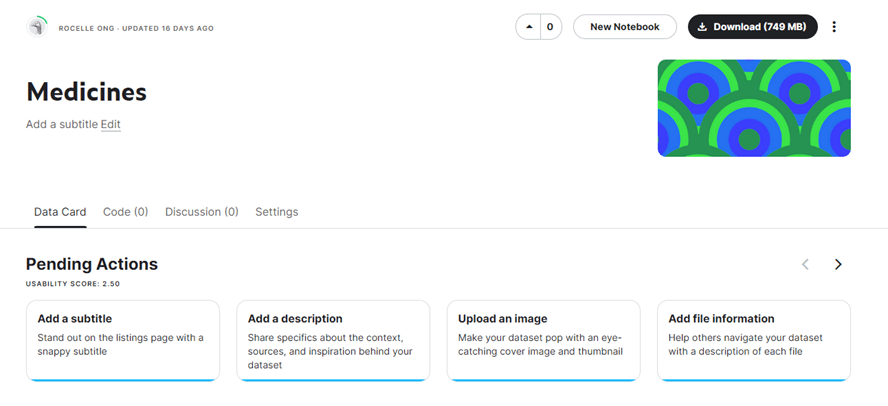Image resolution: width=888 pixels, height=406 pixels.
Task: Click the upvote arrow icon
Action: tap(528, 27)
